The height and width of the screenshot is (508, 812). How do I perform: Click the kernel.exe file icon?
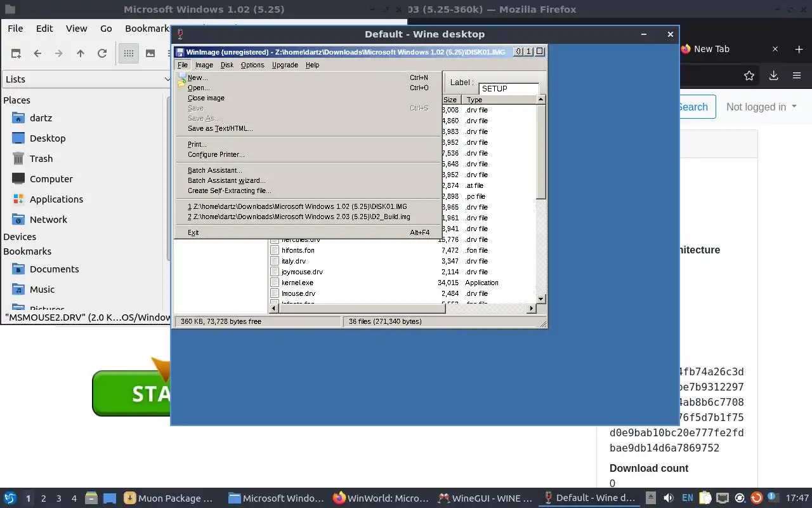[275, 283]
